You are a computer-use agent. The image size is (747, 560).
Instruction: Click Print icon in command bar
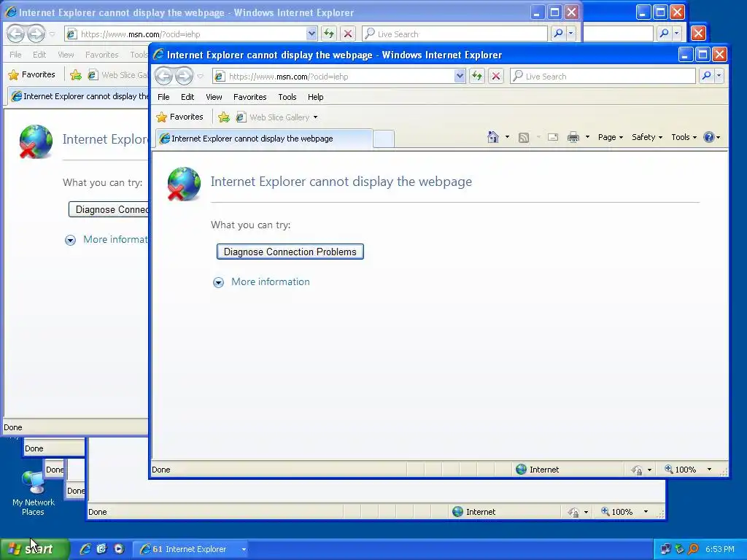[573, 137]
